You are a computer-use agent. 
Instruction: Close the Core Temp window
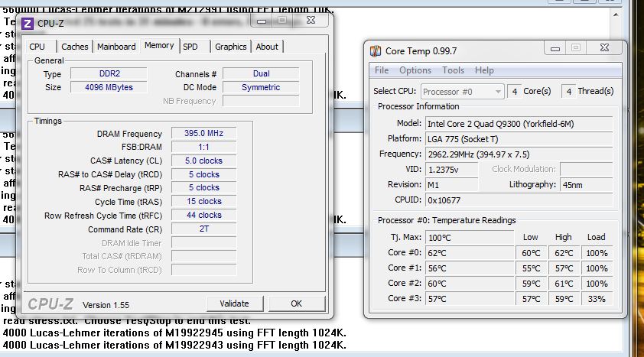click(604, 47)
